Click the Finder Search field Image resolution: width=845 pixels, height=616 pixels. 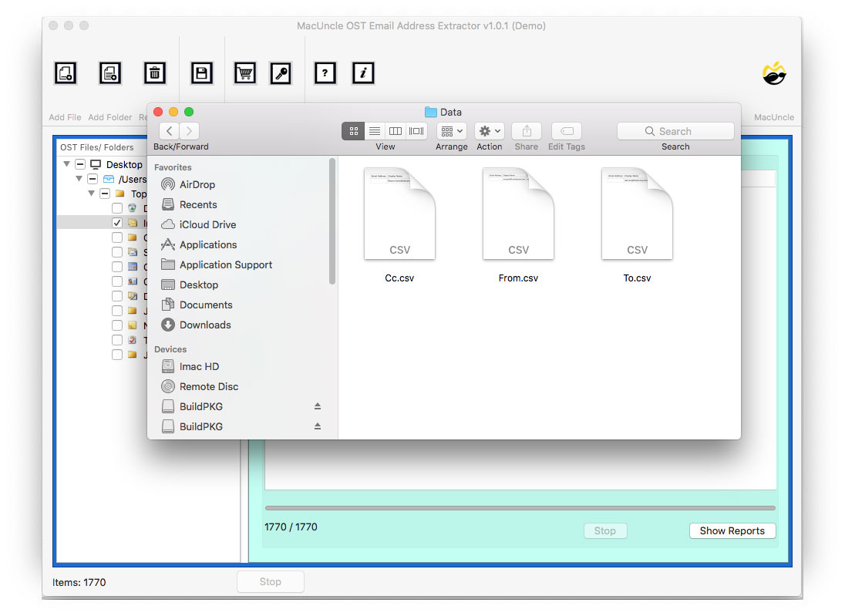click(x=676, y=131)
